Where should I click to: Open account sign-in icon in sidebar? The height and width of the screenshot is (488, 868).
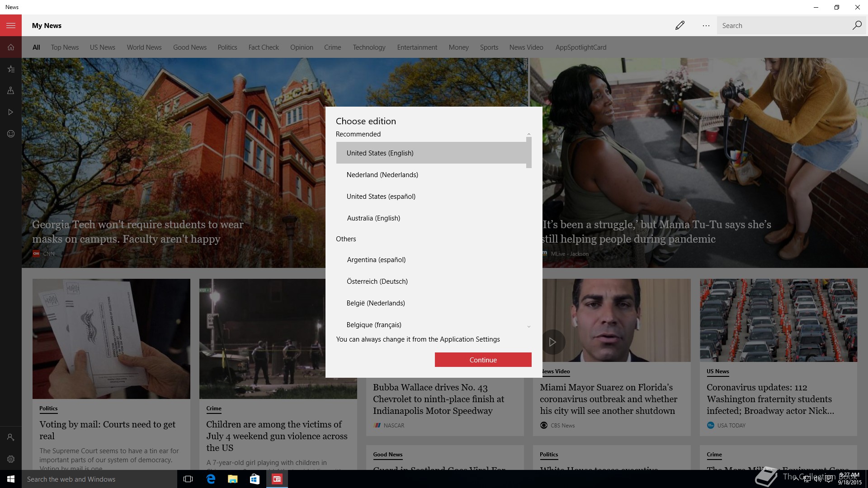11,437
